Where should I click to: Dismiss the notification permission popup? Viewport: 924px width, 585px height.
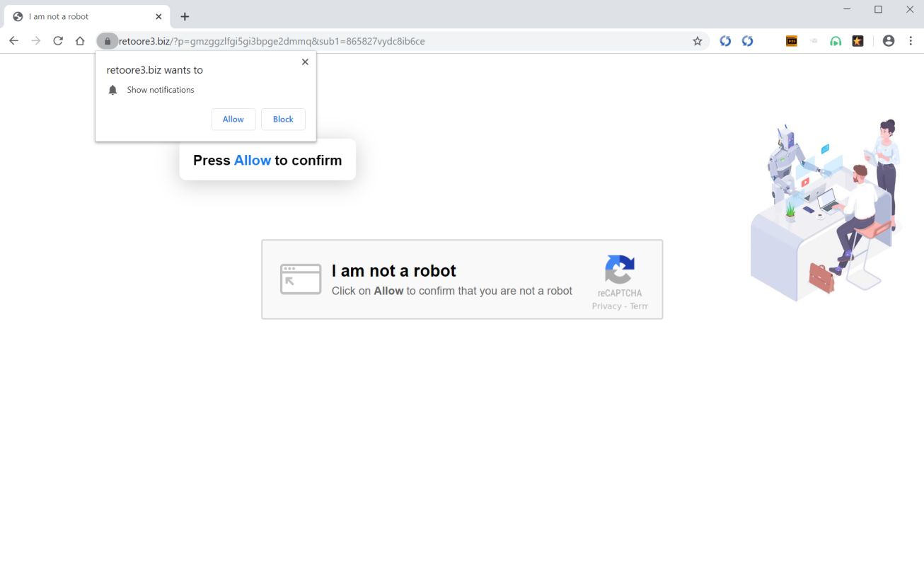(305, 62)
